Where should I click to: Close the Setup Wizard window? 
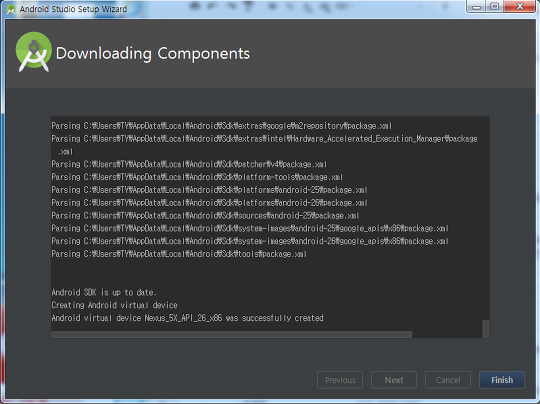tap(520, 6)
